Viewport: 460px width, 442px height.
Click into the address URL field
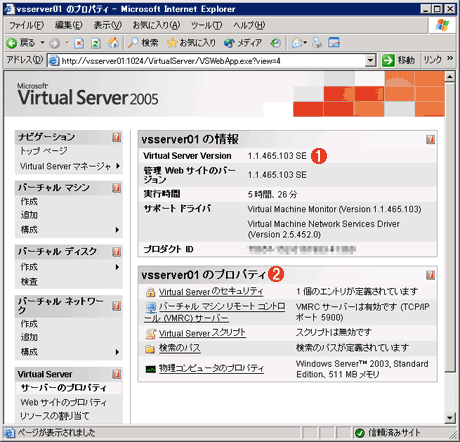pos(212,61)
